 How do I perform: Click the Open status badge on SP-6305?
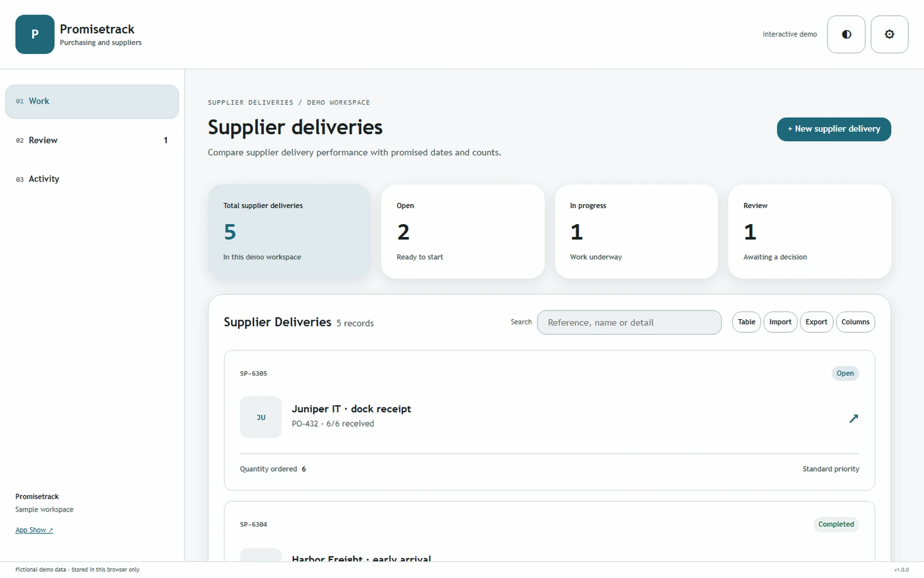pos(845,373)
